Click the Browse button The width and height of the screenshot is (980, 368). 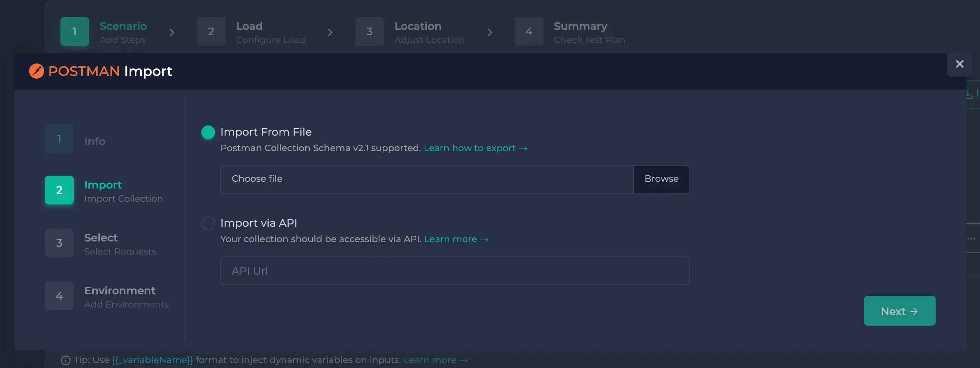[x=662, y=179]
